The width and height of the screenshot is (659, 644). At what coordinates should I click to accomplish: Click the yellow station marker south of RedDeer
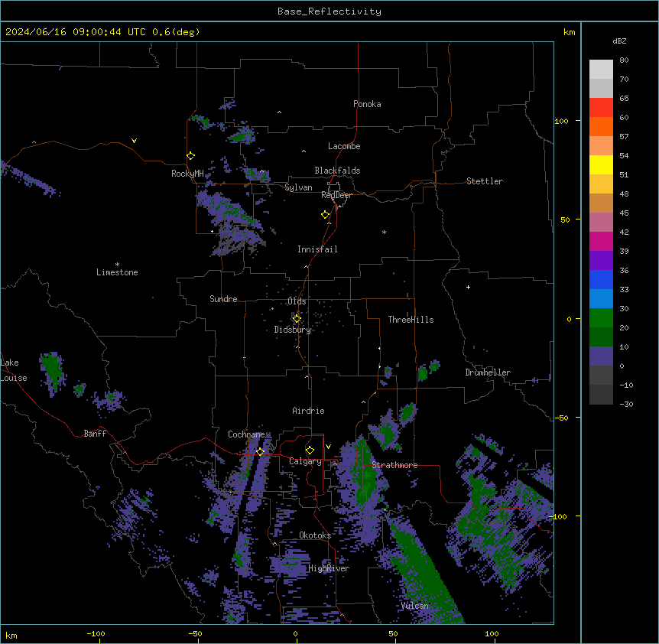(325, 214)
